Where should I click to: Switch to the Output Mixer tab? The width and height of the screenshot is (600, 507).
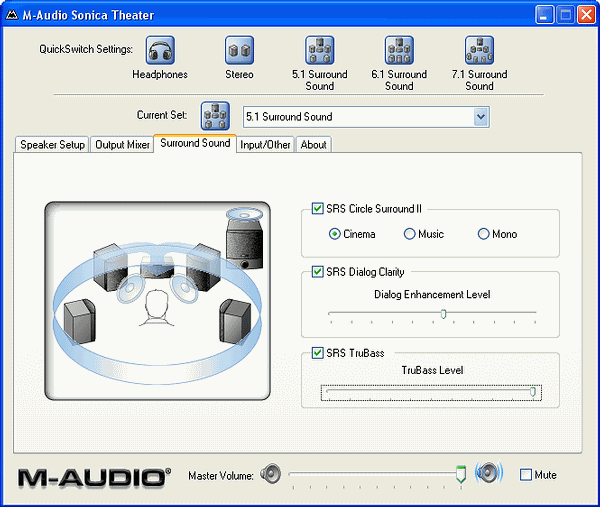[x=122, y=145]
